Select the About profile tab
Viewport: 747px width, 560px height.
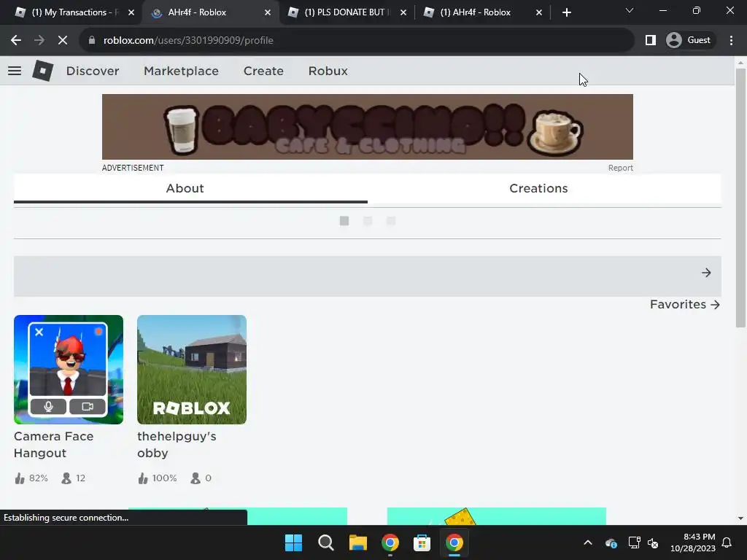[190, 189]
